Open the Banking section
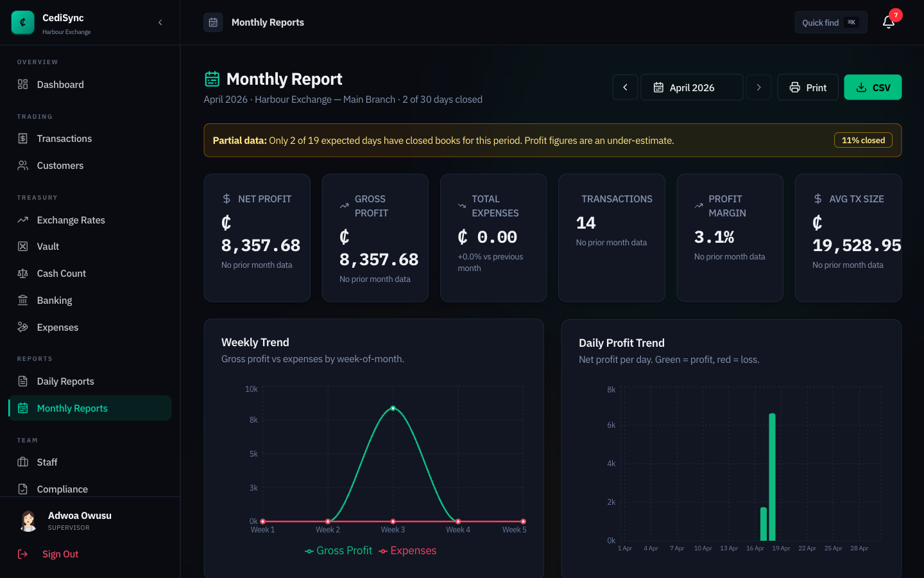This screenshot has height=578, width=924. pyautogui.click(x=53, y=300)
